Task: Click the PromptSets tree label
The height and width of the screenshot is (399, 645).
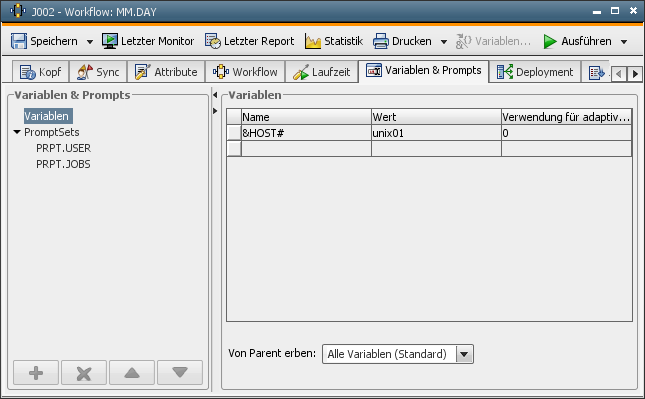Action: click(x=51, y=132)
